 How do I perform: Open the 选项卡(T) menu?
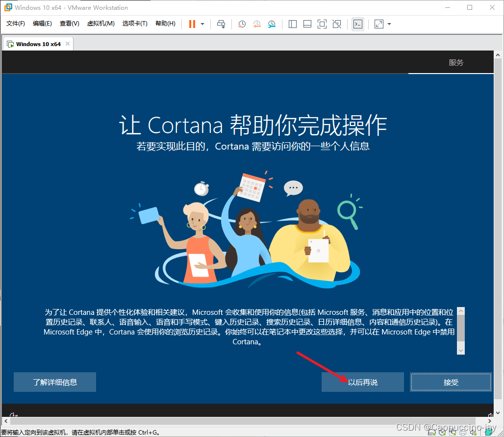tap(135, 24)
